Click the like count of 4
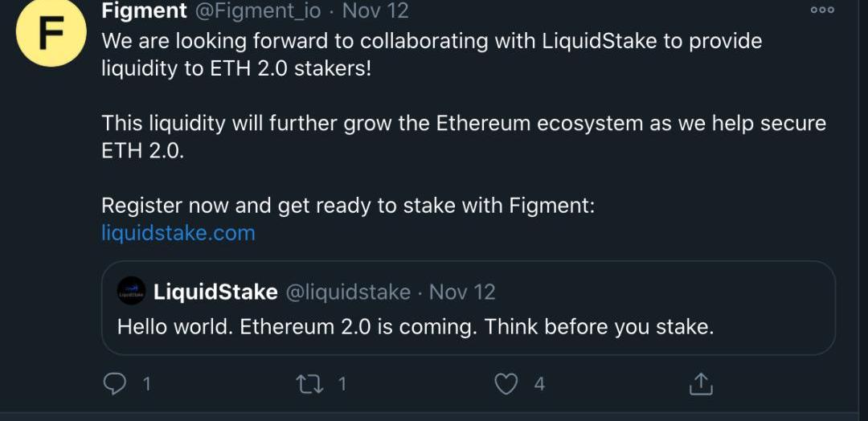 [x=538, y=384]
